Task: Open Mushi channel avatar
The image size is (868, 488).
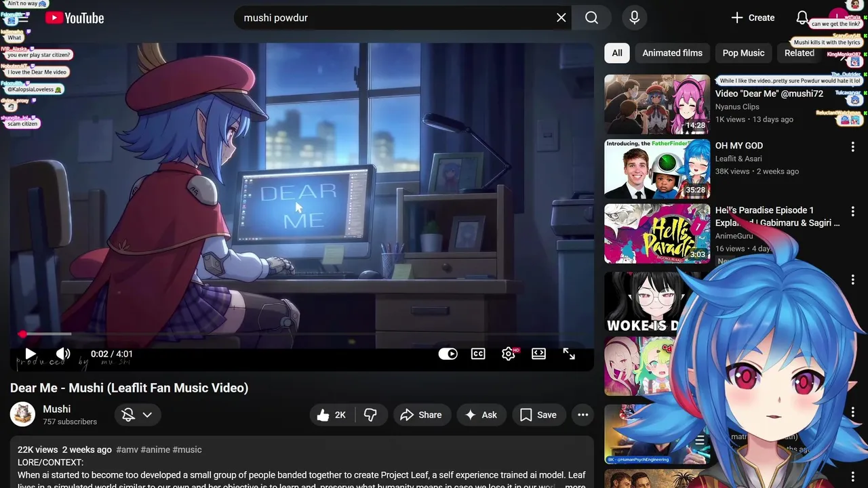Action: (22, 414)
